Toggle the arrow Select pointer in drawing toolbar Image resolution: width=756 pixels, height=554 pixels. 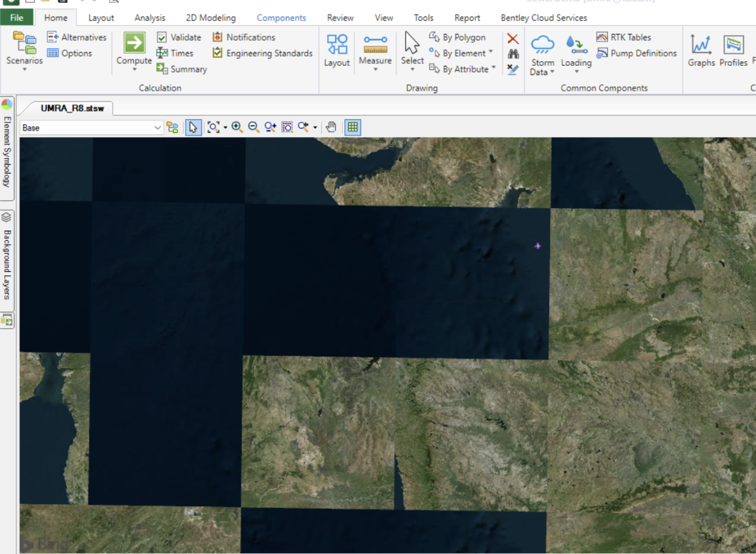coord(193,127)
